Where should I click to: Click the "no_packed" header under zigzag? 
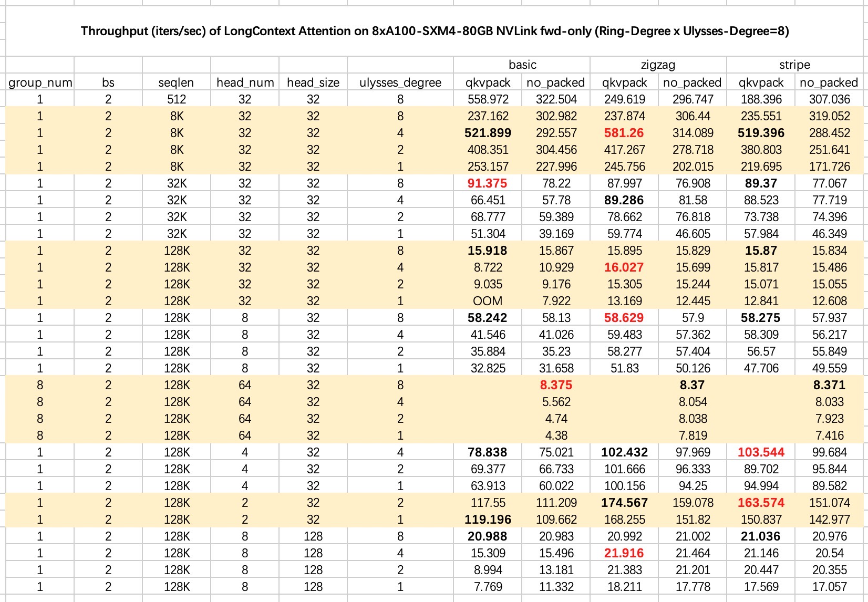pos(693,82)
